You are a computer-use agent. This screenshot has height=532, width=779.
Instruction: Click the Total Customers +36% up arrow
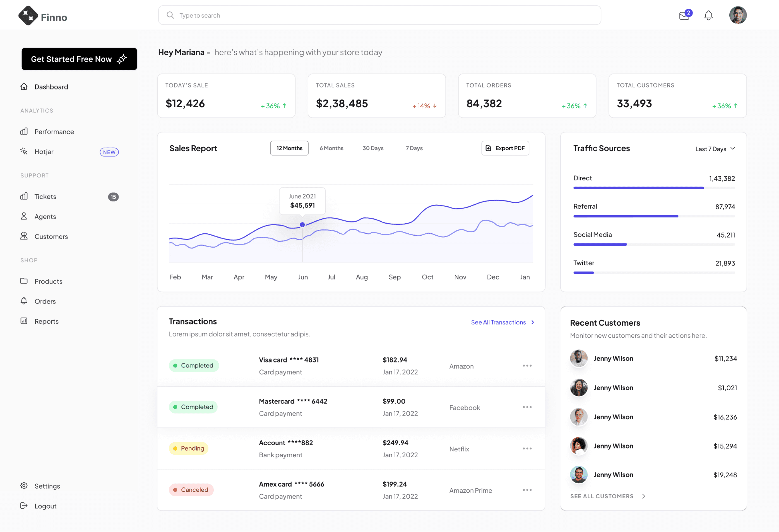click(735, 105)
